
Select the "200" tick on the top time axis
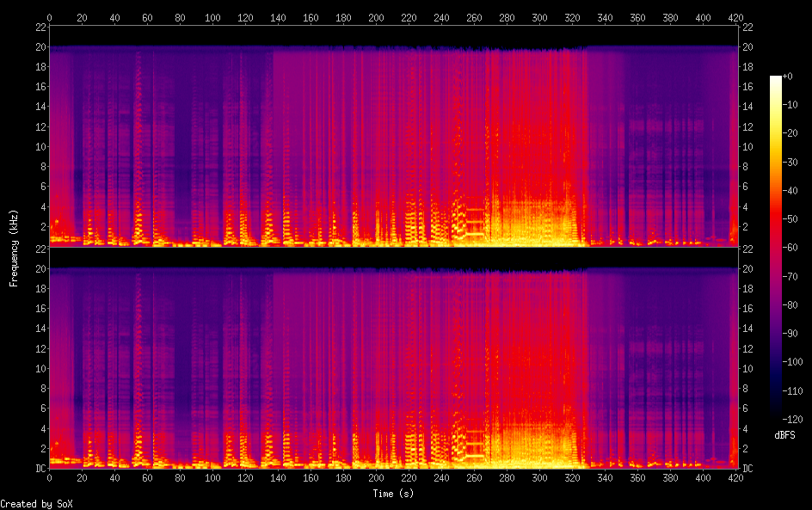[x=376, y=17]
